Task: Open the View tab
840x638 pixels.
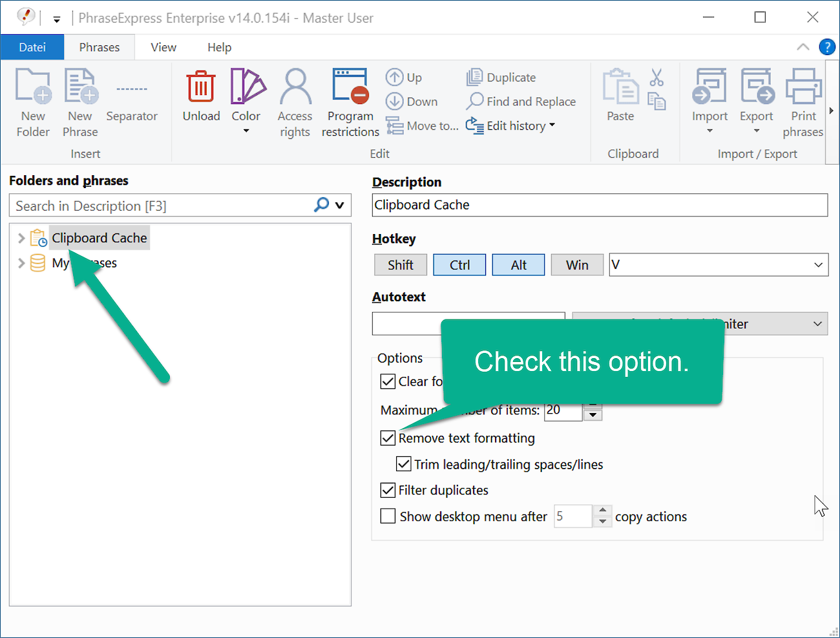Action: coord(163,47)
